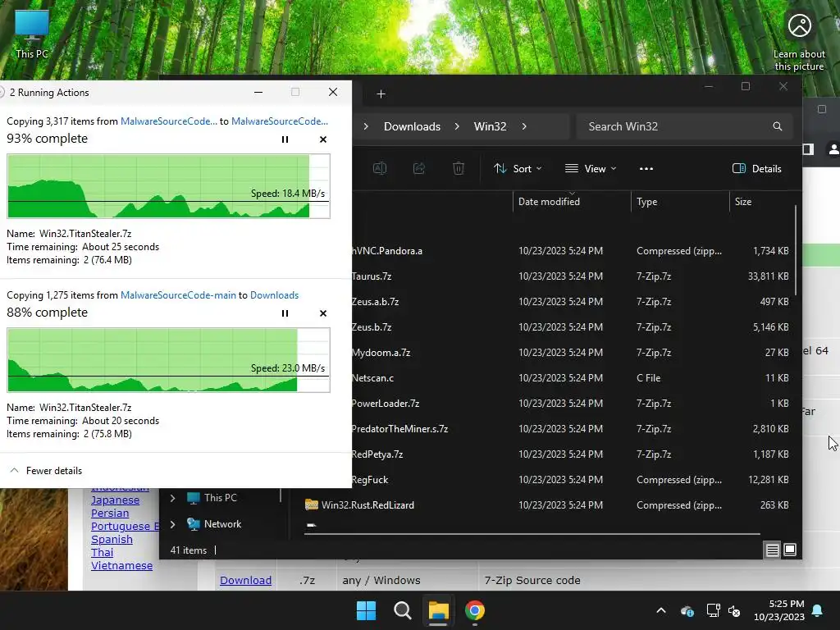
Task: Open the notification bell in taskbar
Action: click(x=818, y=610)
